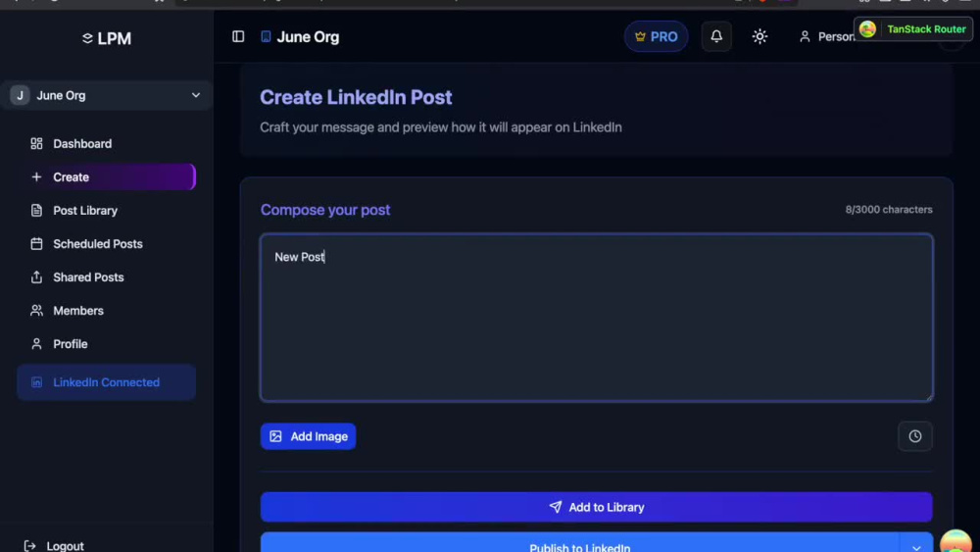Click the Members people icon

click(36, 311)
